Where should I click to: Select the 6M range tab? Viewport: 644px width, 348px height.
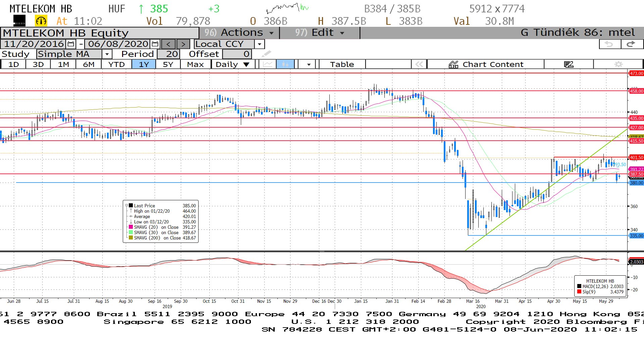[89, 64]
